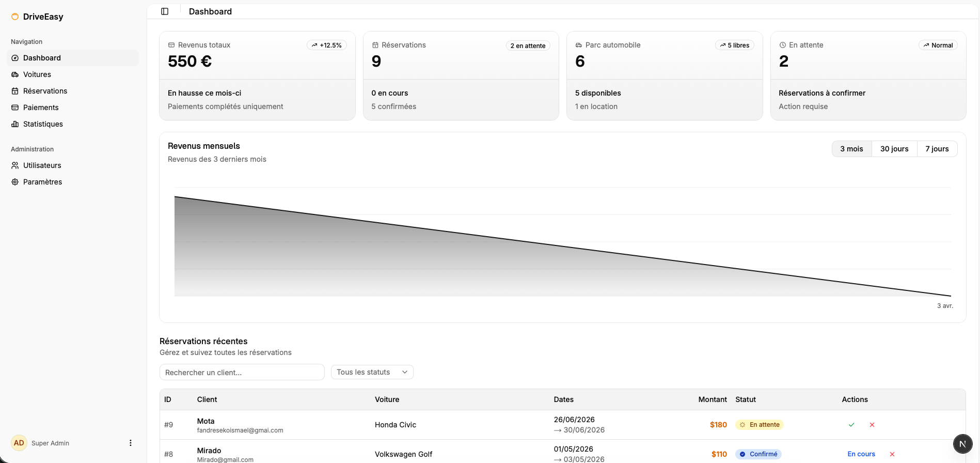Mark reservation #8 as En cours
980x463 pixels.
pyautogui.click(x=861, y=454)
